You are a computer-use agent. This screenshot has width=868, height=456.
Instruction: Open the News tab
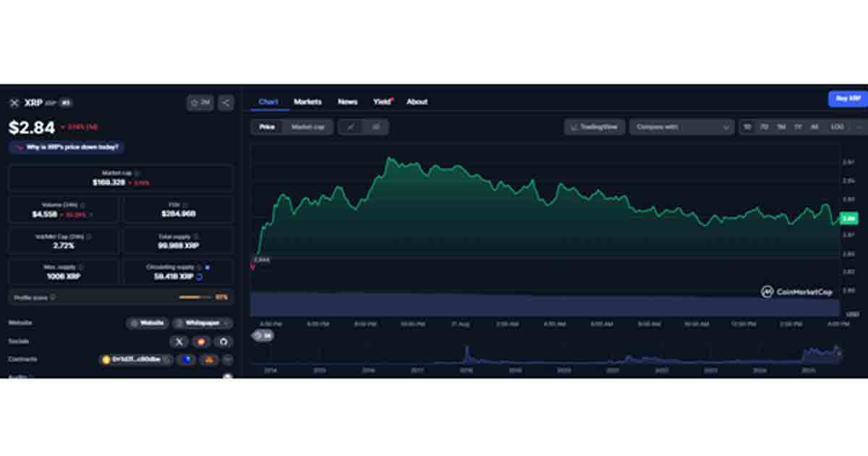click(347, 102)
